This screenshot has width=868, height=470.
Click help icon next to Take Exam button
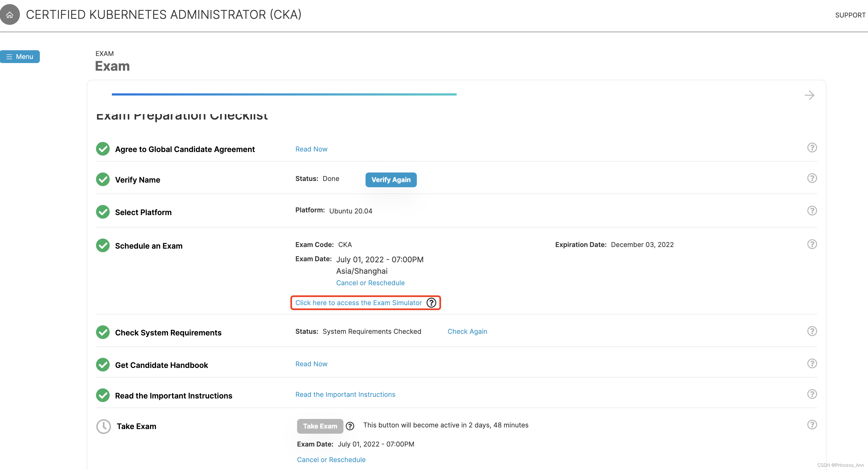(350, 426)
